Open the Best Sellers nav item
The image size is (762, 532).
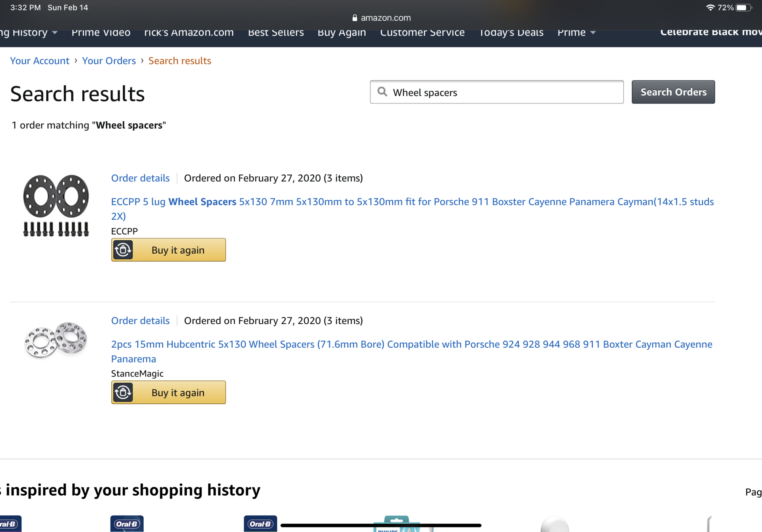[x=276, y=33]
